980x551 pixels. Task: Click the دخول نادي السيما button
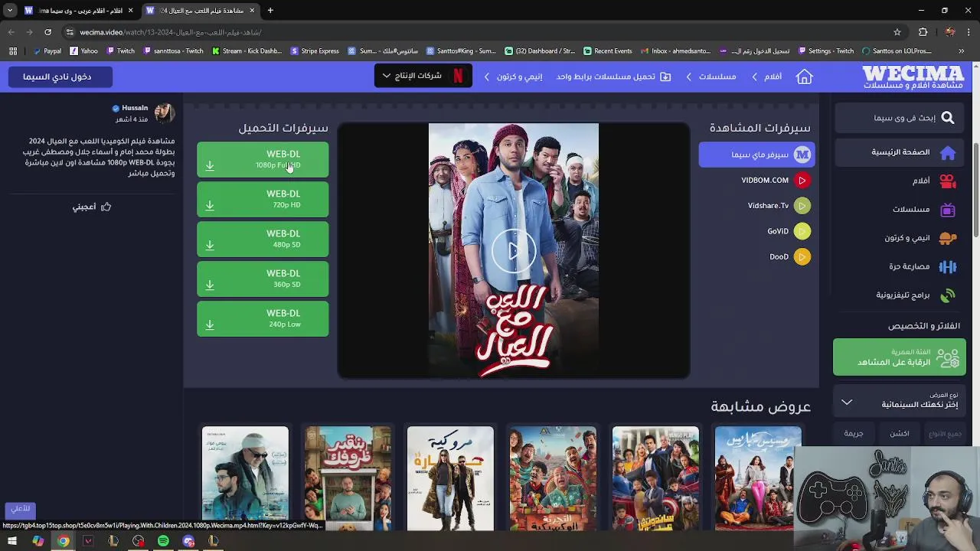61,77
